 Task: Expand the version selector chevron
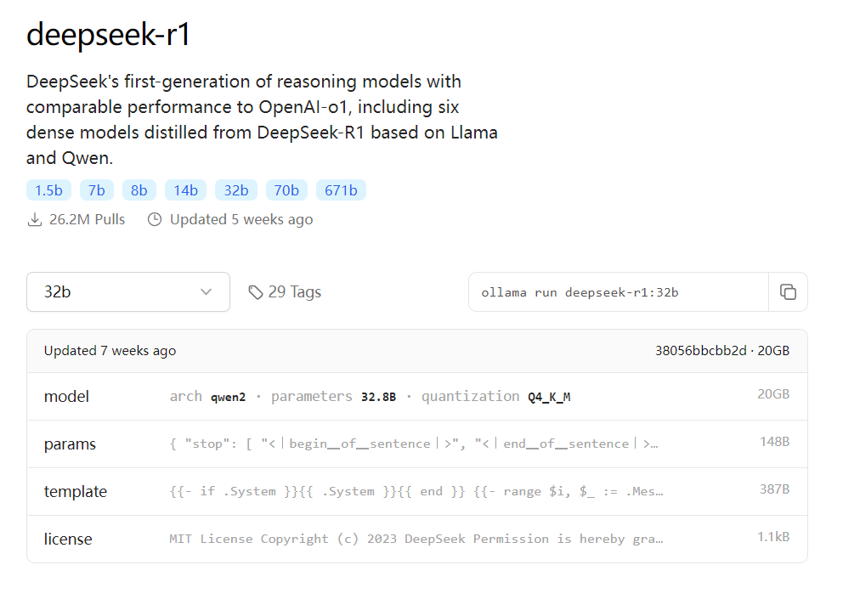pos(206,292)
